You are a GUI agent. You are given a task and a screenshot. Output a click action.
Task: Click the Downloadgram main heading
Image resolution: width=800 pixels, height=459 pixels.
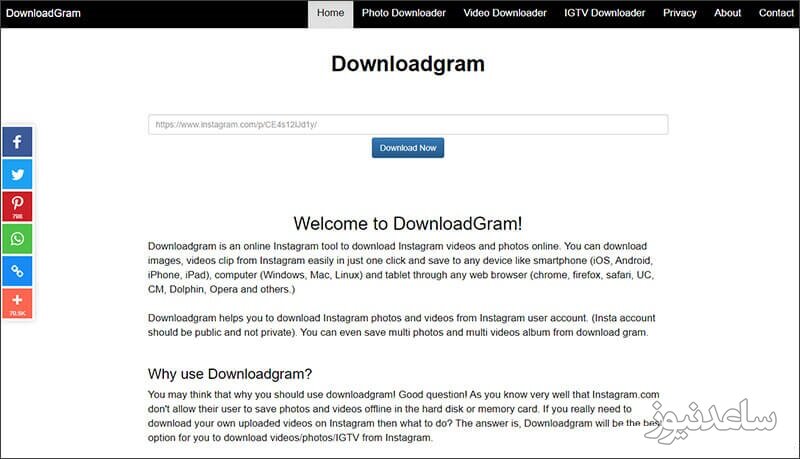coord(408,64)
